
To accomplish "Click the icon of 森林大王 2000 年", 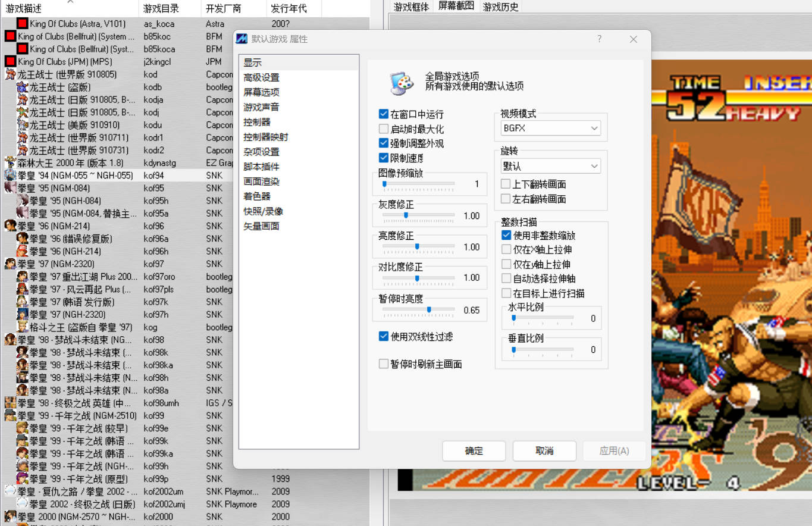I will click(x=10, y=162).
